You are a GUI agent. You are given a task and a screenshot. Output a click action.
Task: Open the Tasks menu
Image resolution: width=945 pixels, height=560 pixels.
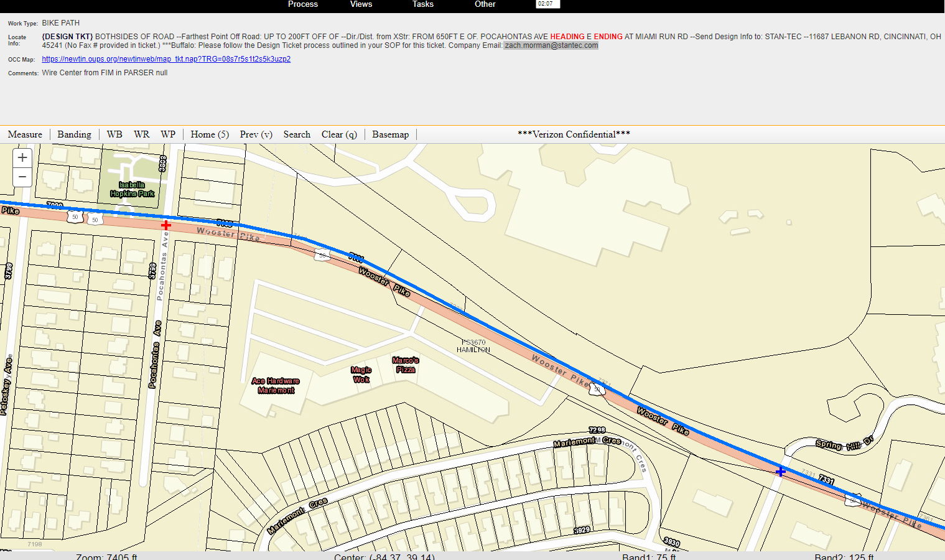point(423,4)
